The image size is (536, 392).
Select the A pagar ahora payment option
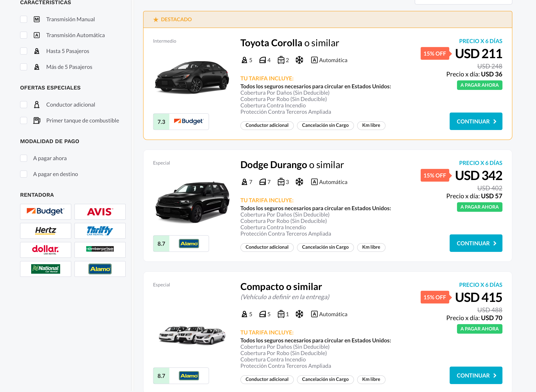24,158
